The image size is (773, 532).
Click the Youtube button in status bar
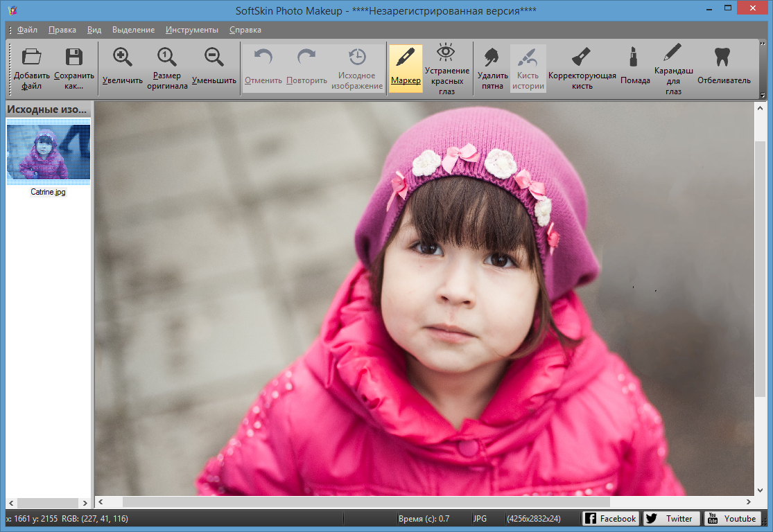point(732,518)
